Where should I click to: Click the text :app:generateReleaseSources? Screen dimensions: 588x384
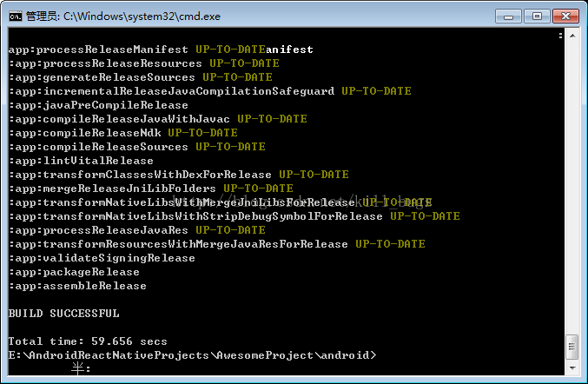[102, 77]
